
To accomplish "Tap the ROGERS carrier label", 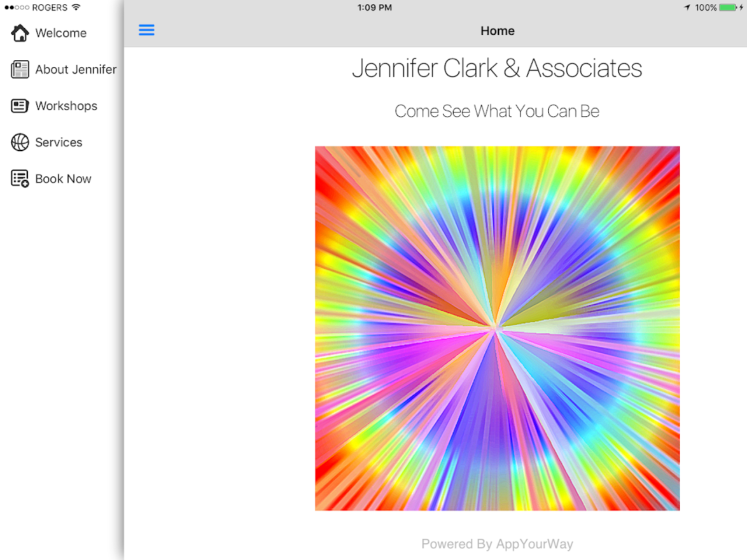I will [x=50, y=8].
